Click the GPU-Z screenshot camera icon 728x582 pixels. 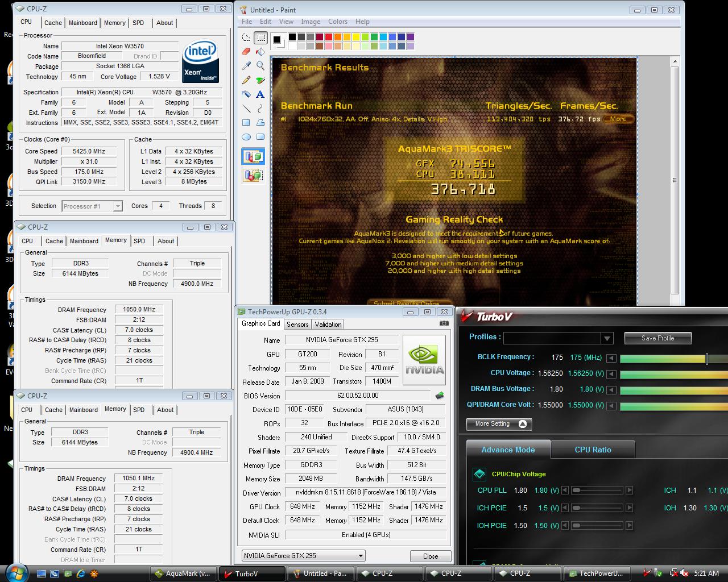(x=444, y=323)
